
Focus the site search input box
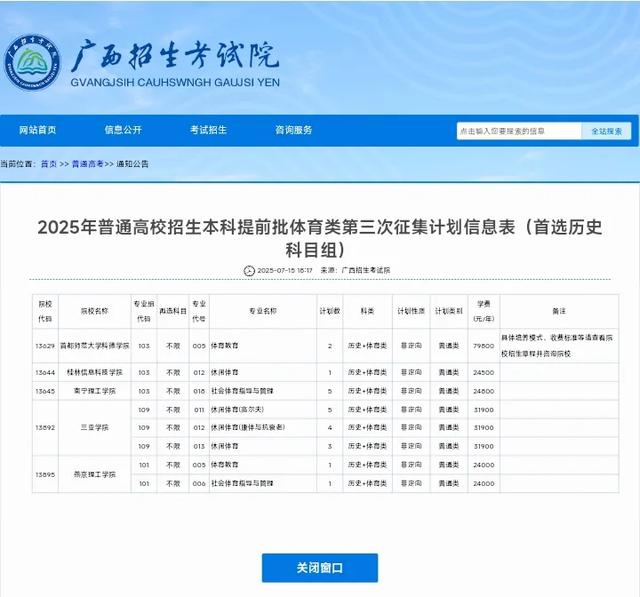519,131
